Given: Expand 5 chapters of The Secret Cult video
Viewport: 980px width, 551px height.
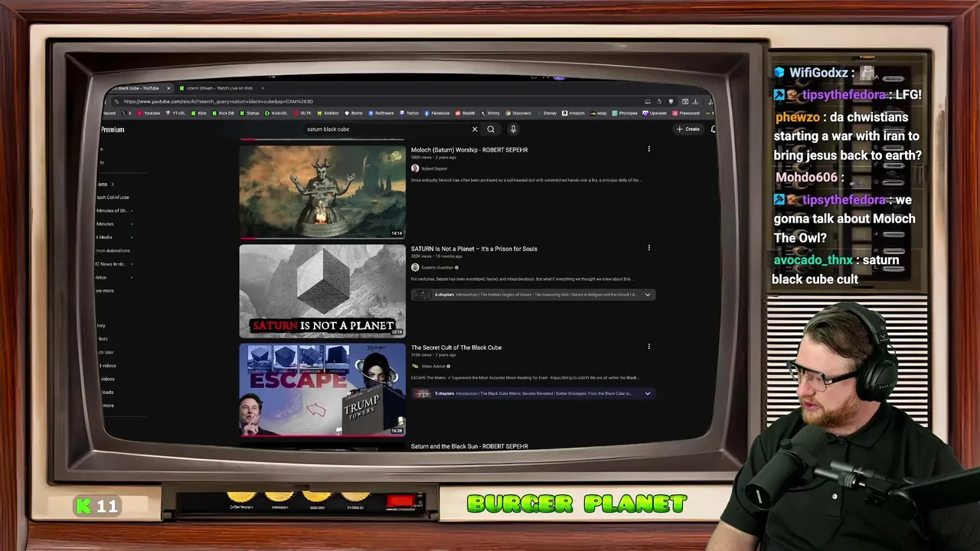Looking at the screenshot, I should [648, 393].
